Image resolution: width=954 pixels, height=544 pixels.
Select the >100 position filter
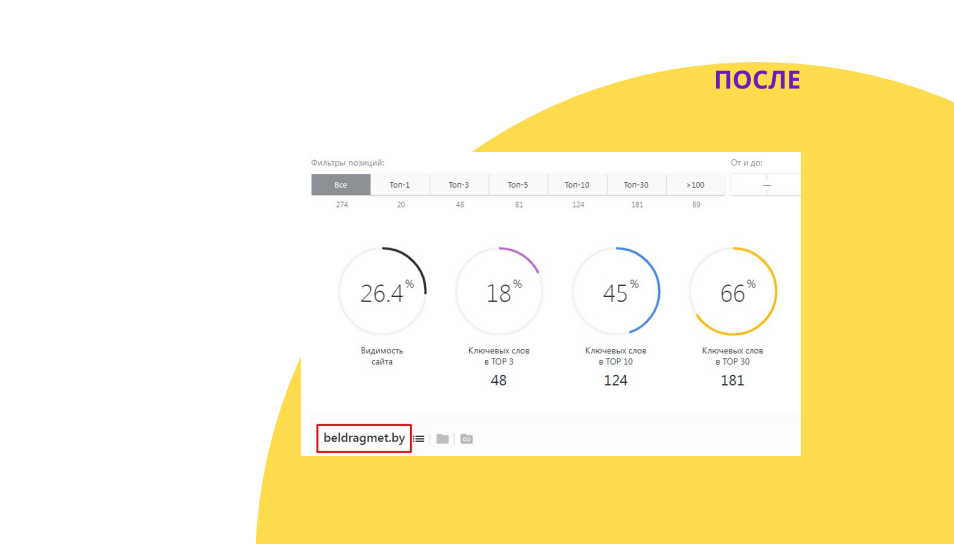[x=695, y=185]
